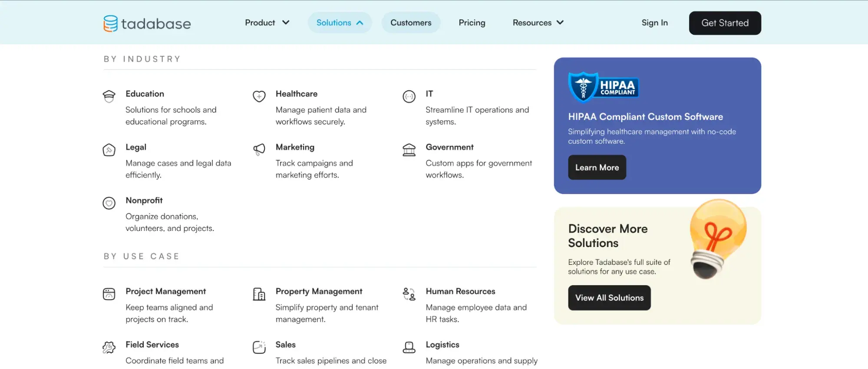Image resolution: width=868 pixels, height=369 pixels.
Task: Open the Customers menu item
Action: tap(411, 23)
